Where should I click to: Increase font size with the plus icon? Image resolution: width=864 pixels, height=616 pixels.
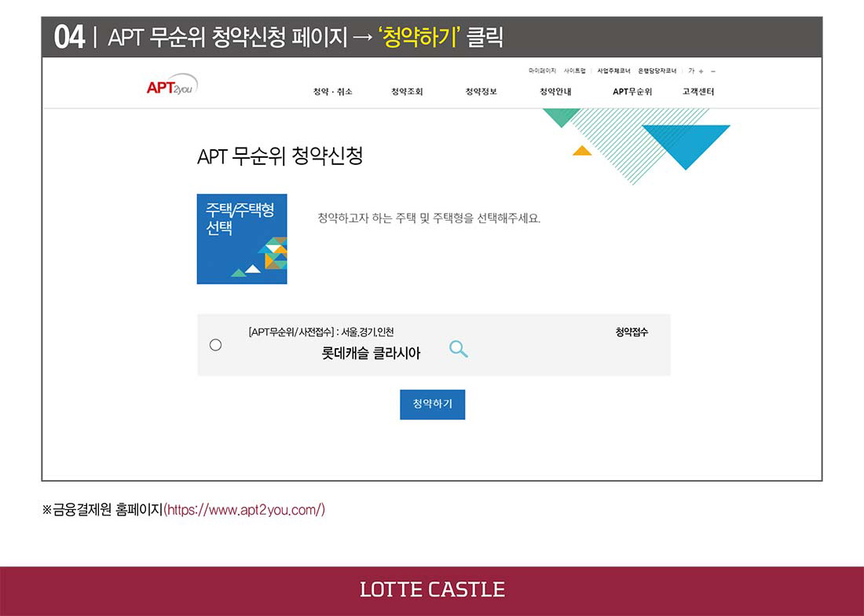(701, 71)
